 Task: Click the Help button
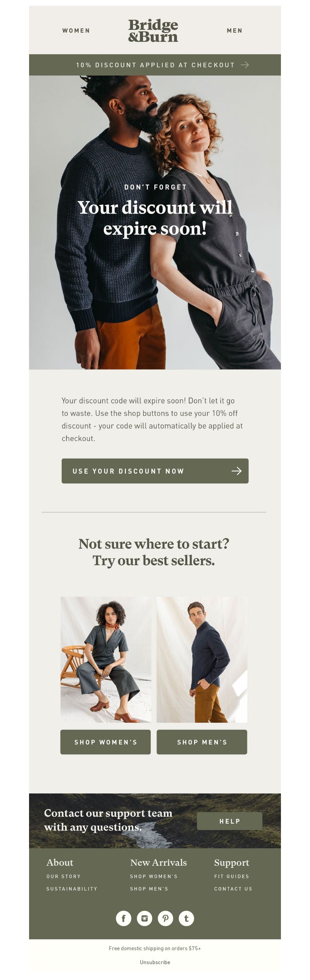pos(229,821)
